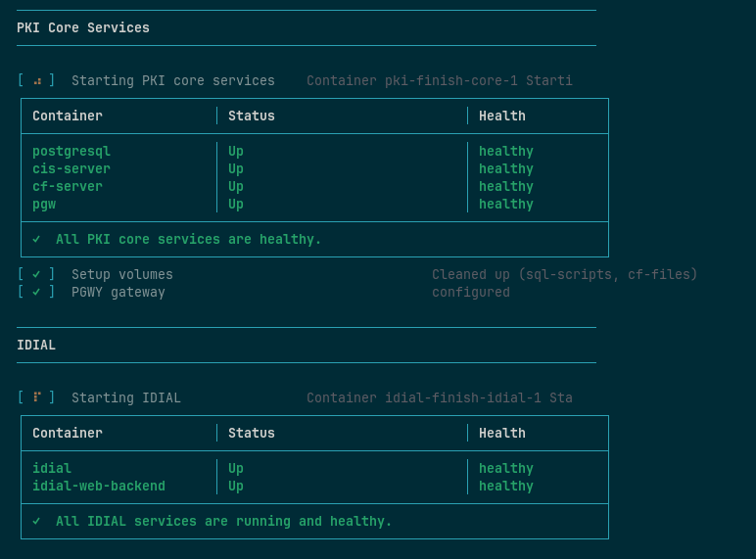The width and height of the screenshot is (756, 559).
Task: Click the 'Container' header in IDIAL table
Action: tap(68, 434)
